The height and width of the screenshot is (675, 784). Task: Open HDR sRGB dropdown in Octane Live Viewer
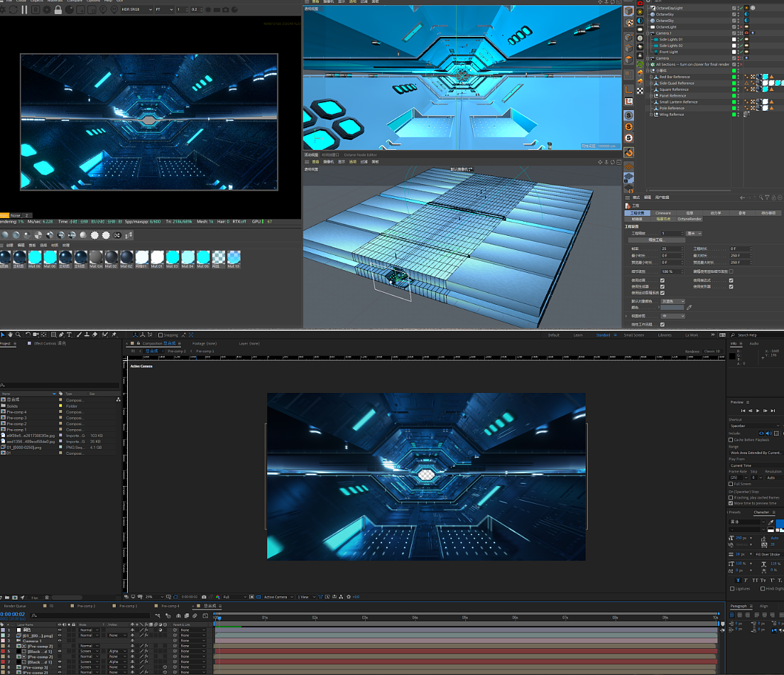[137, 9]
